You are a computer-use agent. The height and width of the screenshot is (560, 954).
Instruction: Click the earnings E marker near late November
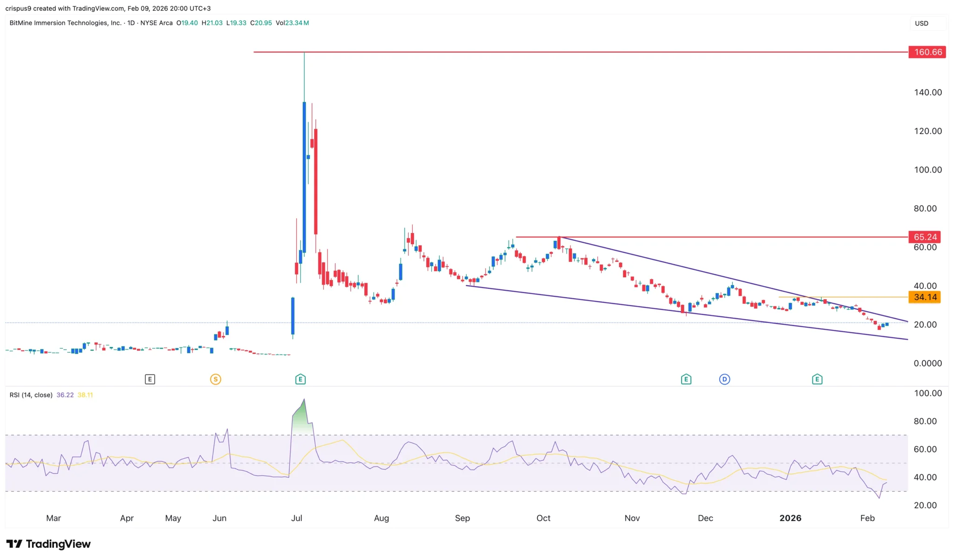pyautogui.click(x=686, y=379)
